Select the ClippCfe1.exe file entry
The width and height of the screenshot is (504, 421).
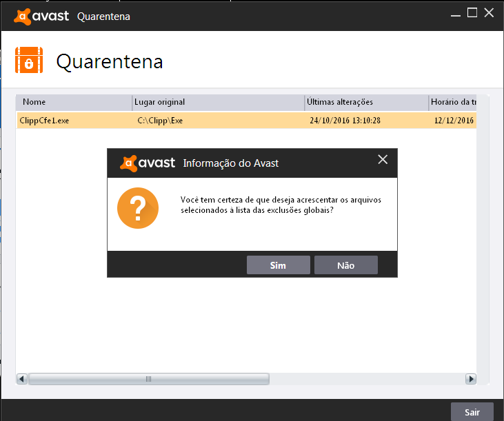click(45, 120)
